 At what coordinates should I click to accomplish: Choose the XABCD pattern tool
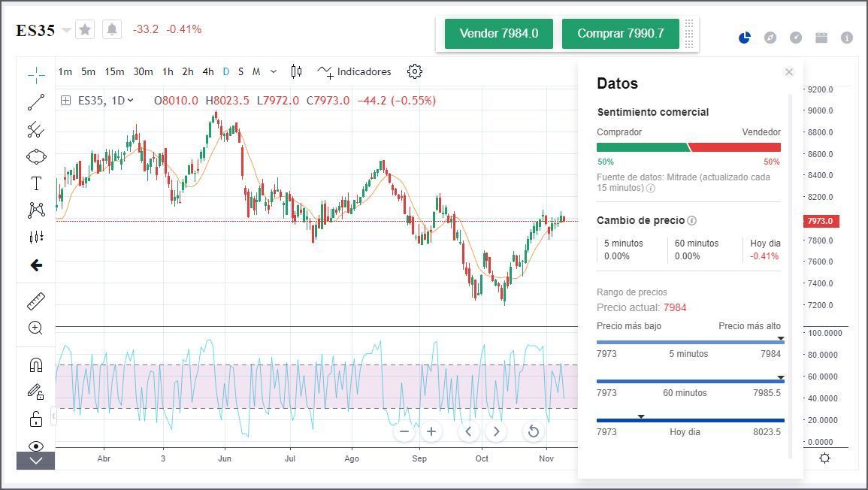(35, 210)
